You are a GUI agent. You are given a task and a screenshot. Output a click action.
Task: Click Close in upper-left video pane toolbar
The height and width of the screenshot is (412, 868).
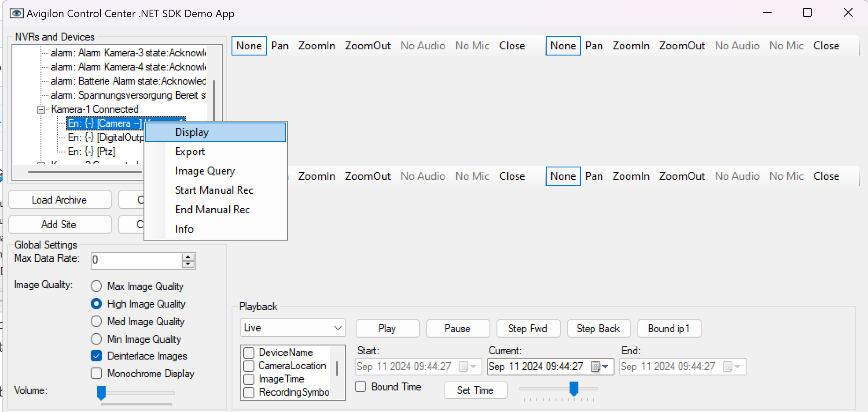(512, 46)
